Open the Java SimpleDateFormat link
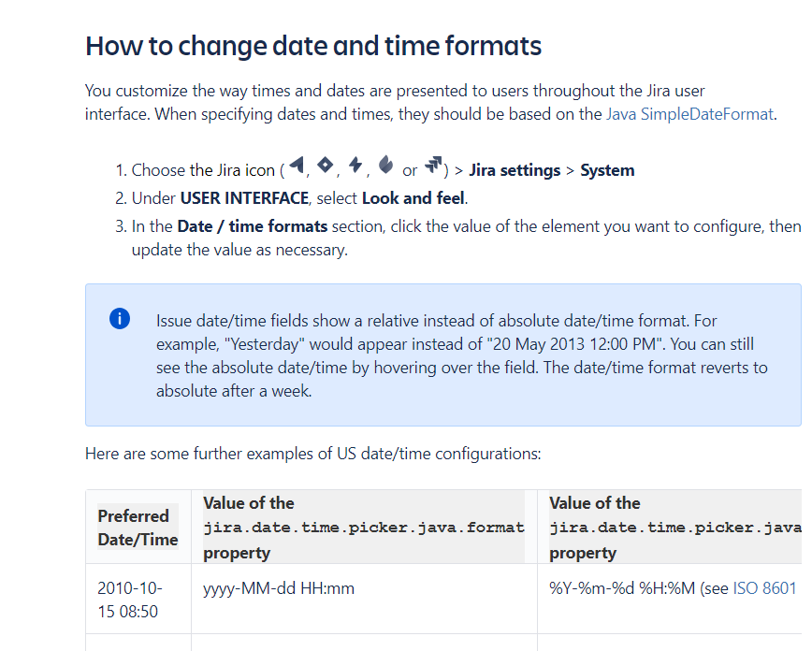This screenshot has height=651, width=812. [689, 114]
